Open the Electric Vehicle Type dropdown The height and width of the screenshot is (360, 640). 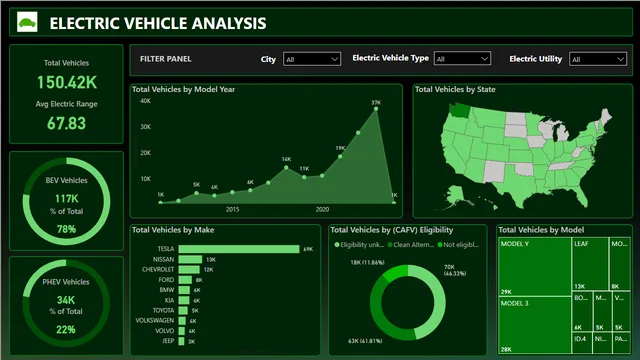pyautogui.click(x=462, y=59)
